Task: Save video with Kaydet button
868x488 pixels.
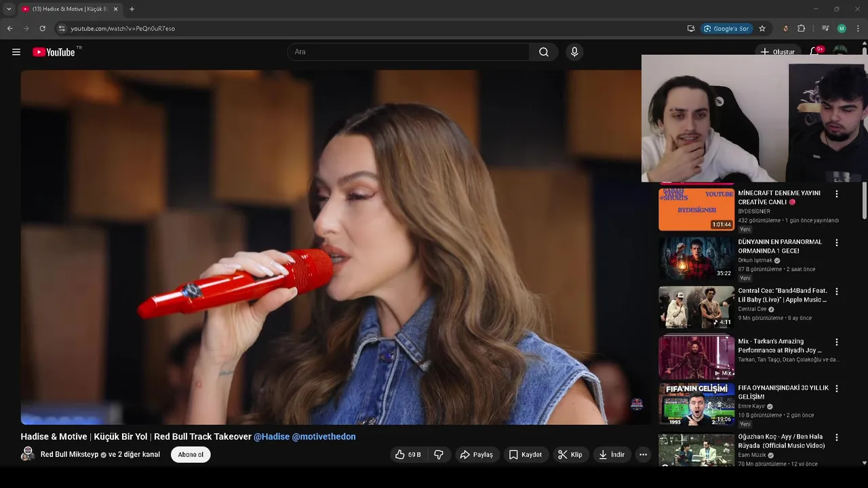Action: coord(525,455)
